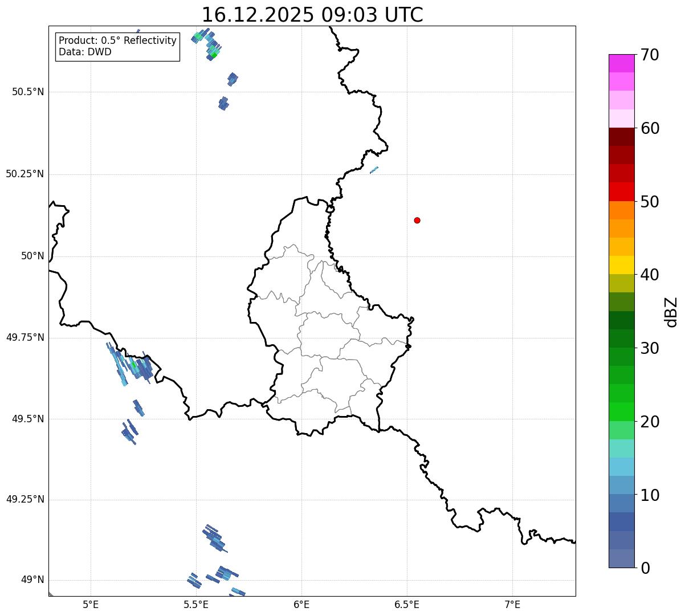Click the '50°N' latitude label

click(32, 256)
